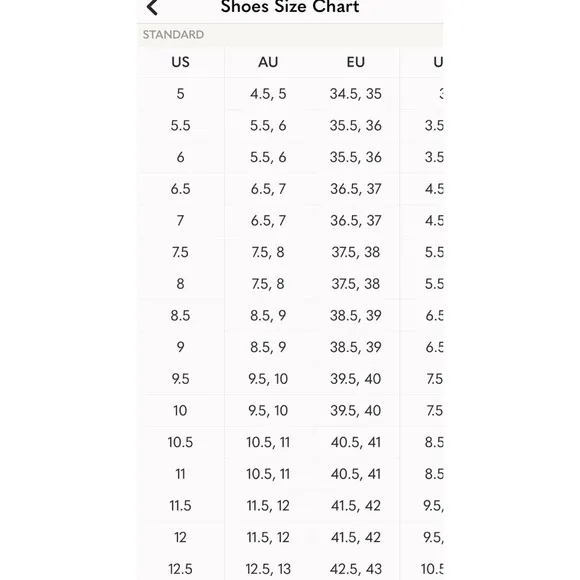Select US size 12.5 cell
580x580 pixels.
tap(181, 569)
